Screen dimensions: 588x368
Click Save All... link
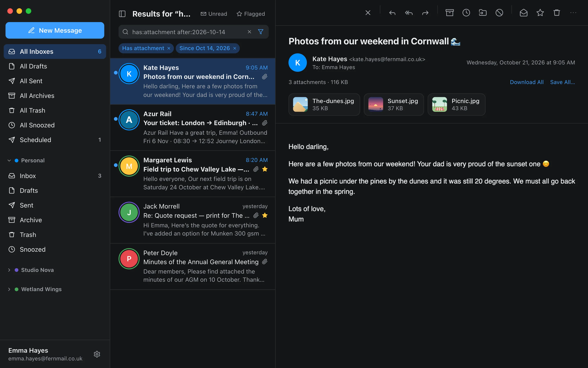pos(562,82)
